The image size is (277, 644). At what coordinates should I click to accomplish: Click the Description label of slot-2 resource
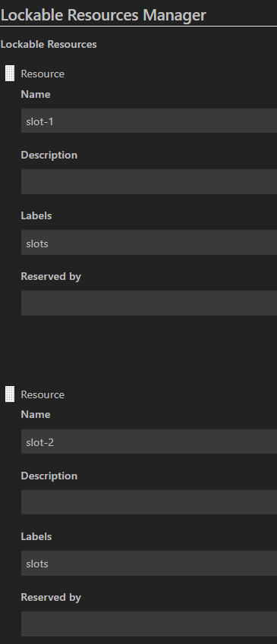[49, 476]
